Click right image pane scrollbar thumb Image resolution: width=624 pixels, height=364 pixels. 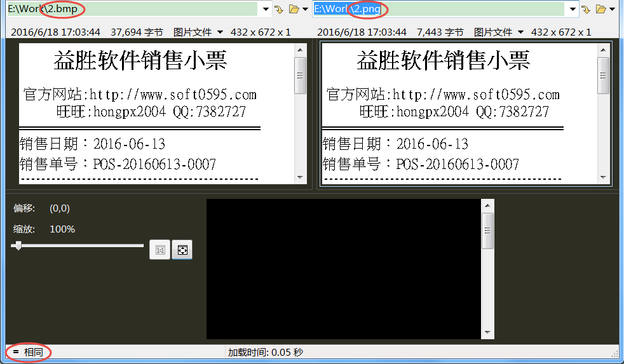[603, 76]
